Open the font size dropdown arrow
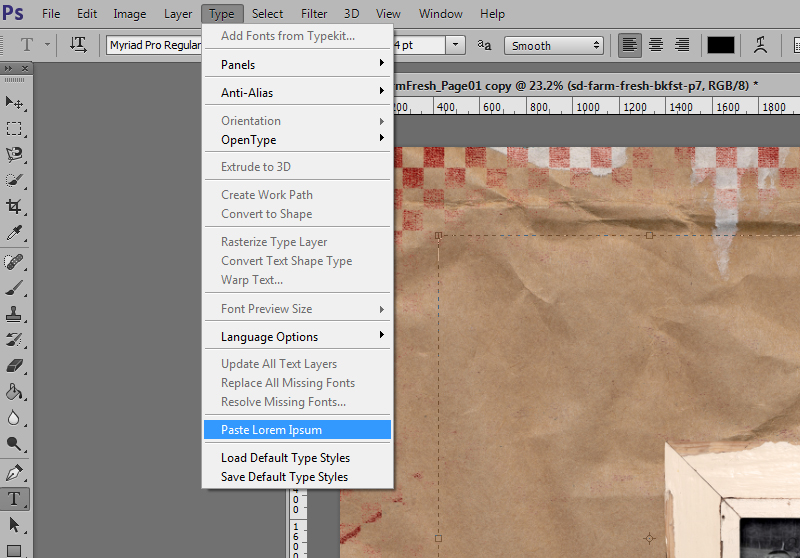 [x=455, y=45]
